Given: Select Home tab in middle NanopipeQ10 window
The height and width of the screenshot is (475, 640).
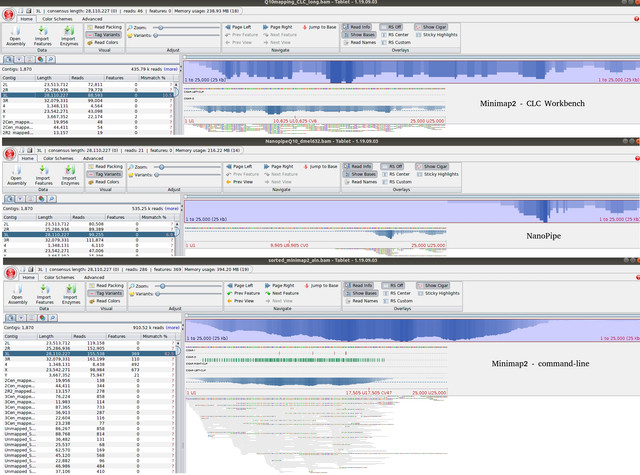Looking at the screenshot, I should 27,158.
